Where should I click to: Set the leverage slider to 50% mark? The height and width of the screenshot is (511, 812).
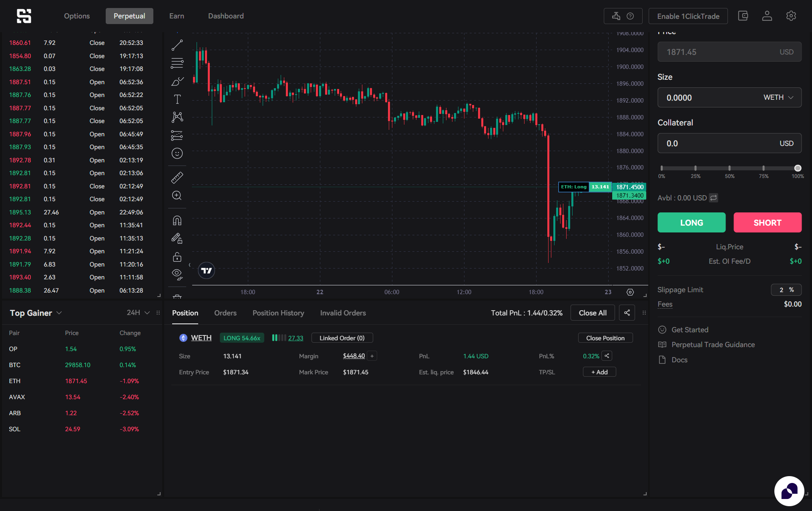[730, 168]
